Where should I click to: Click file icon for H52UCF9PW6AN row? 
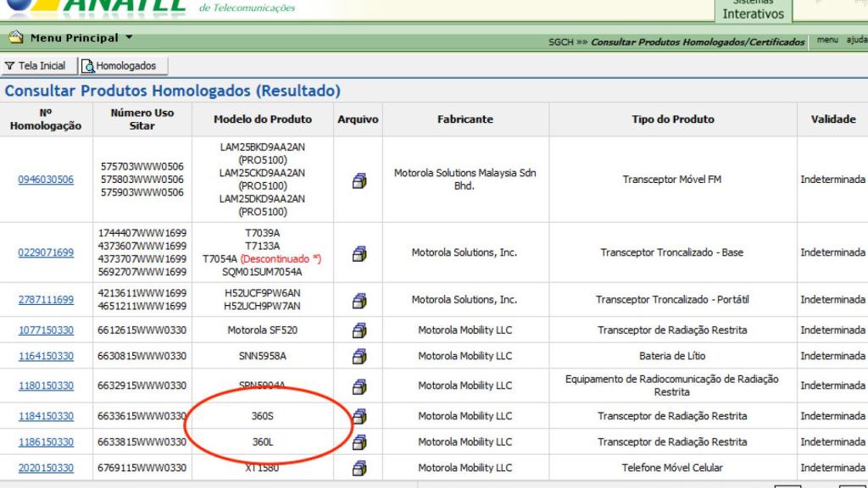[359, 300]
